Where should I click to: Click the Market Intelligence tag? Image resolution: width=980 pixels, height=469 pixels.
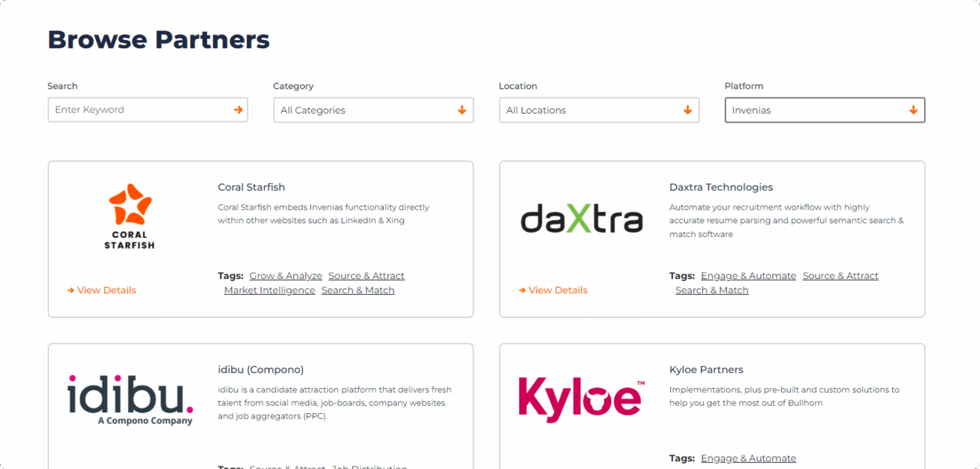(x=269, y=290)
